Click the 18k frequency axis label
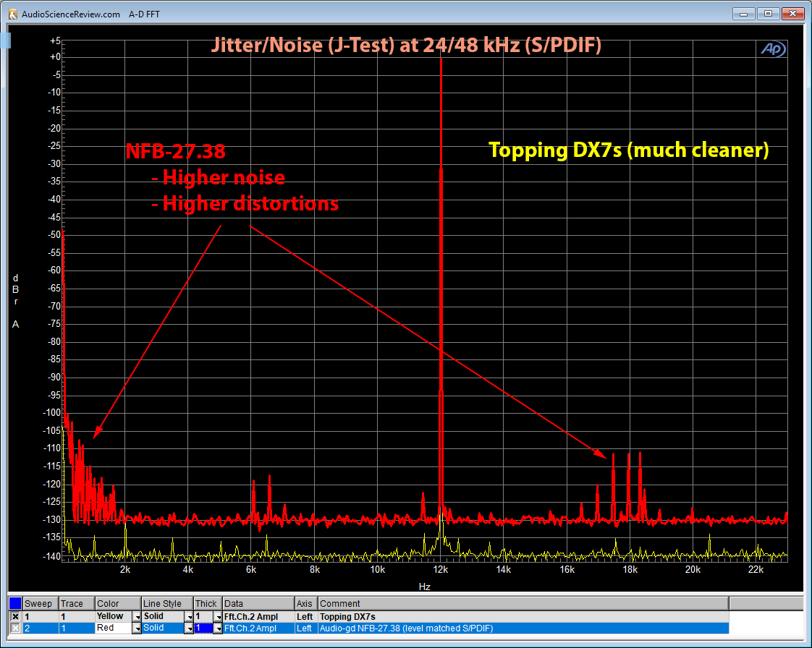 click(x=630, y=569)
